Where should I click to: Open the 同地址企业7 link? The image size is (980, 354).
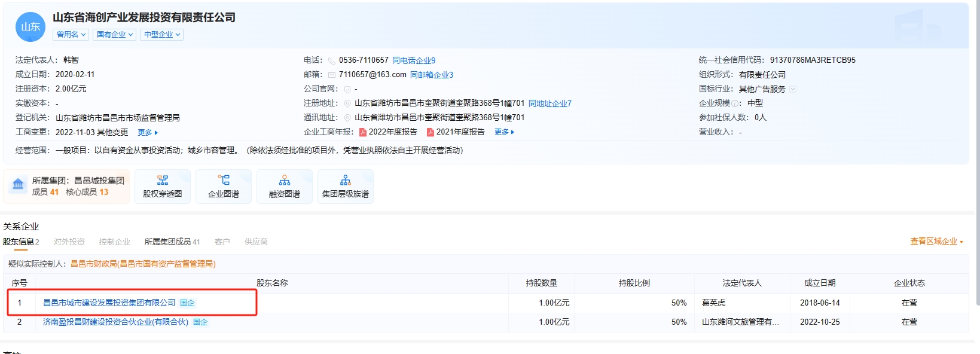click(x=550, y=103)
